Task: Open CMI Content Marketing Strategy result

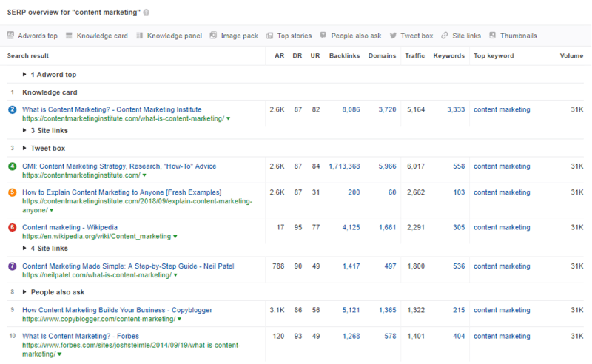Action: (x=119, y=166)
